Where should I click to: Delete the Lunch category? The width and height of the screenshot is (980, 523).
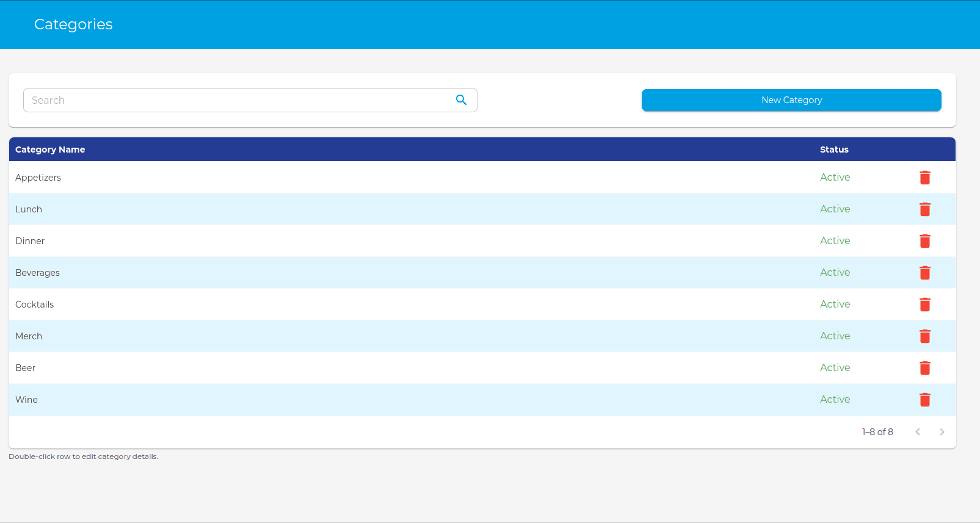(924, 209)
